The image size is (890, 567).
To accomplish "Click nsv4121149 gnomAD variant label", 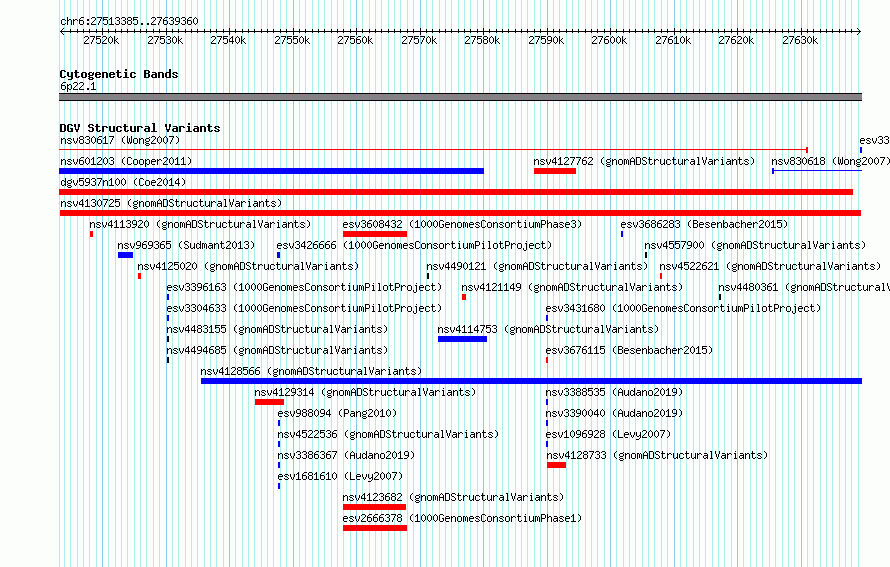I will tap(572, 287).
